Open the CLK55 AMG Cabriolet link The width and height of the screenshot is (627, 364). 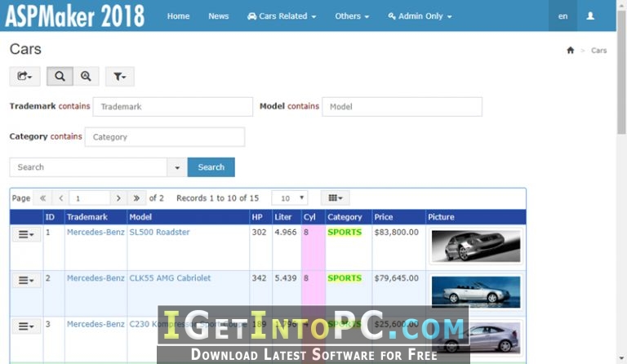[170, 278]
